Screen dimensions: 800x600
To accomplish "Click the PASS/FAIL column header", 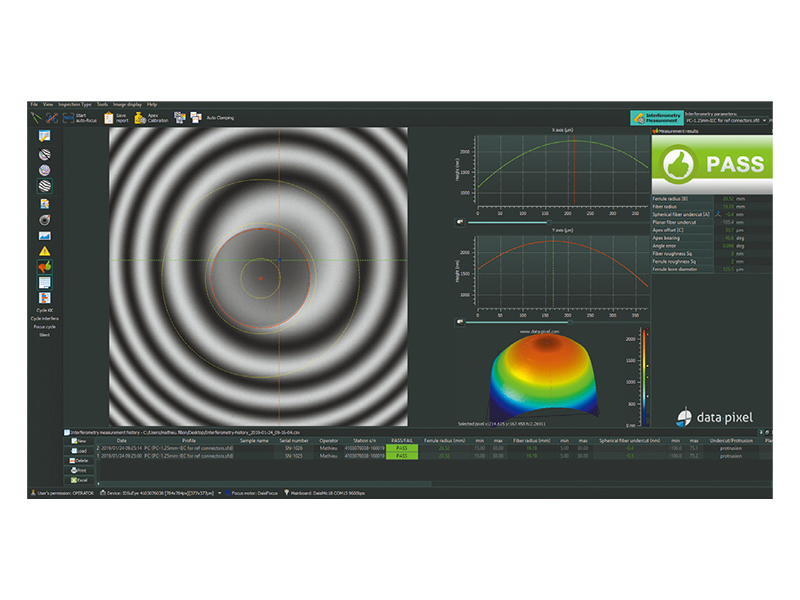I will tap(402, 440).
